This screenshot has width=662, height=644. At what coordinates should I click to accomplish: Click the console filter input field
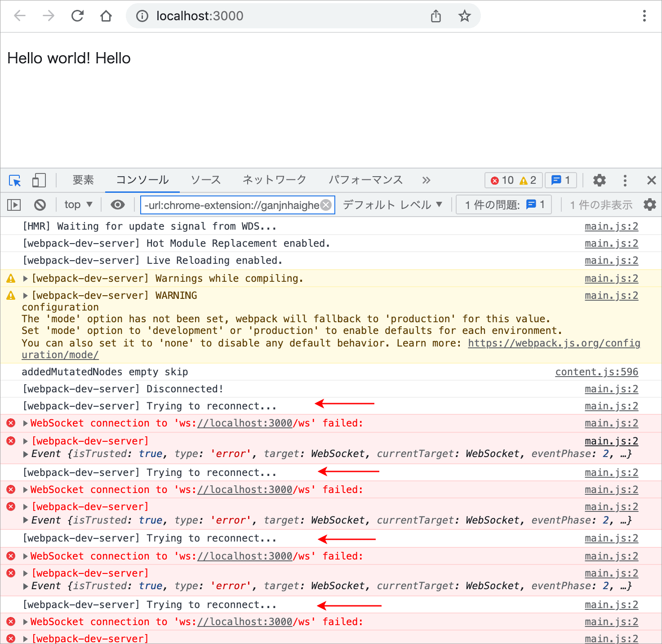point(231,205)
